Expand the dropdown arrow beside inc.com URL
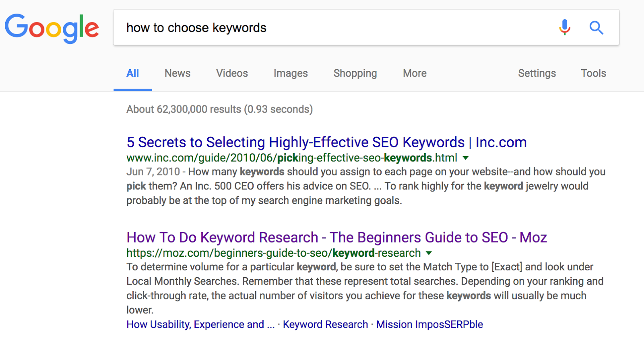 coord(466,158)
